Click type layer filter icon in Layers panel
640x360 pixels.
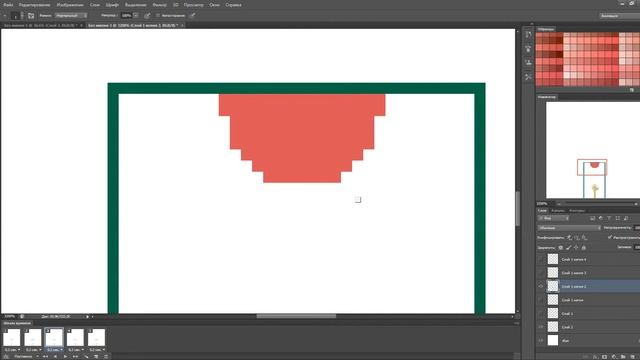(x=609, y=218)
